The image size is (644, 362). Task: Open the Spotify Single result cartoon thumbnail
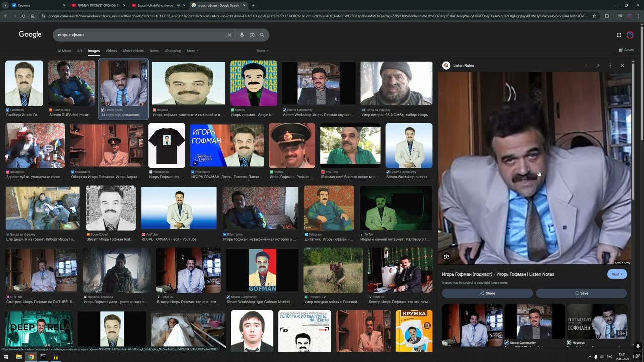pyautogui.click(x=254, y=83)
